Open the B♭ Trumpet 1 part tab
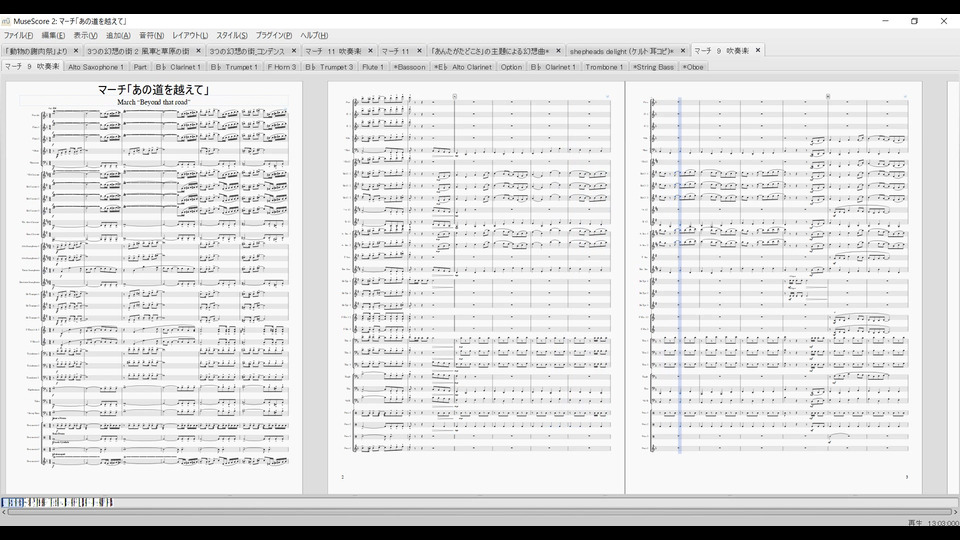Image resolution: width=960 pixels, height=540 pixels. coord(234,67)
